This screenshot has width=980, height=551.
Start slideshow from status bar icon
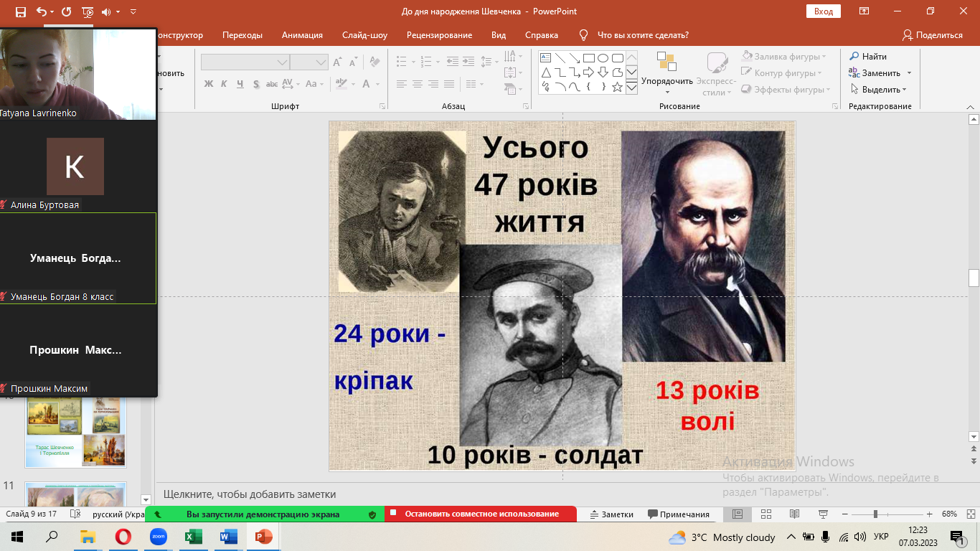point(822,514)
